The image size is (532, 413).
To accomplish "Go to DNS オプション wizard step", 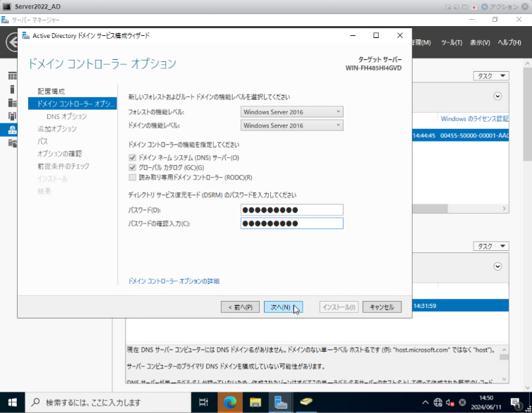I will pos(67,116).
